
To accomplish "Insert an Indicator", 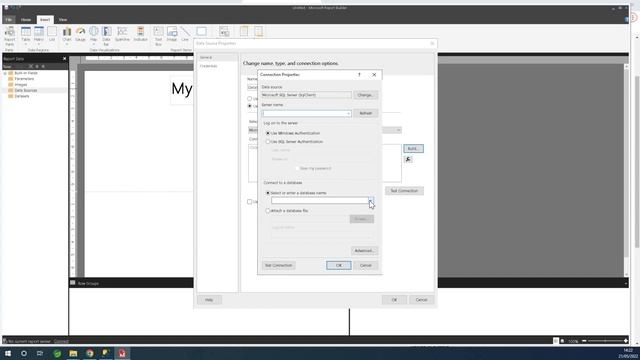I will [140, 34].
